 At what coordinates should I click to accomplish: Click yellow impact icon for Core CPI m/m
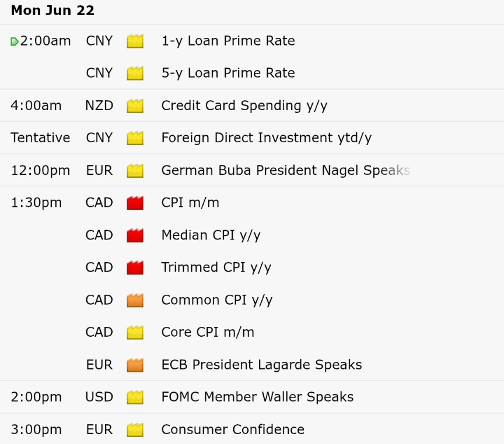135,333
